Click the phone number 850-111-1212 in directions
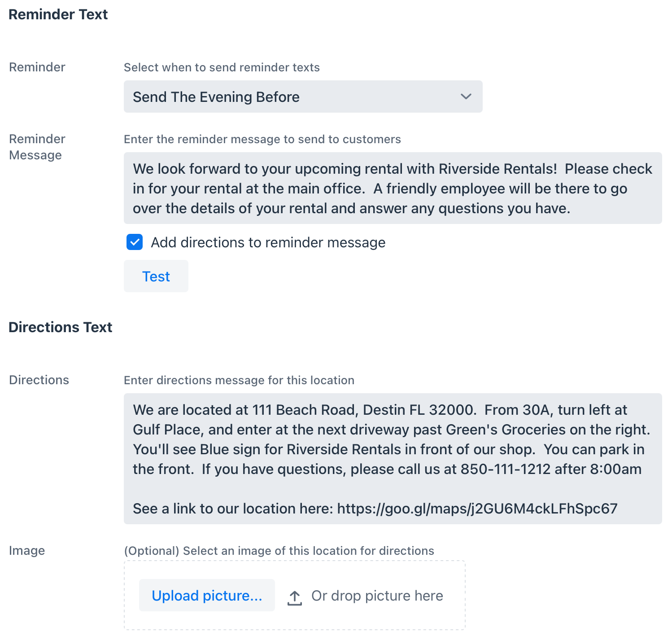The image size is (672, 632). (x=506, y=469)
